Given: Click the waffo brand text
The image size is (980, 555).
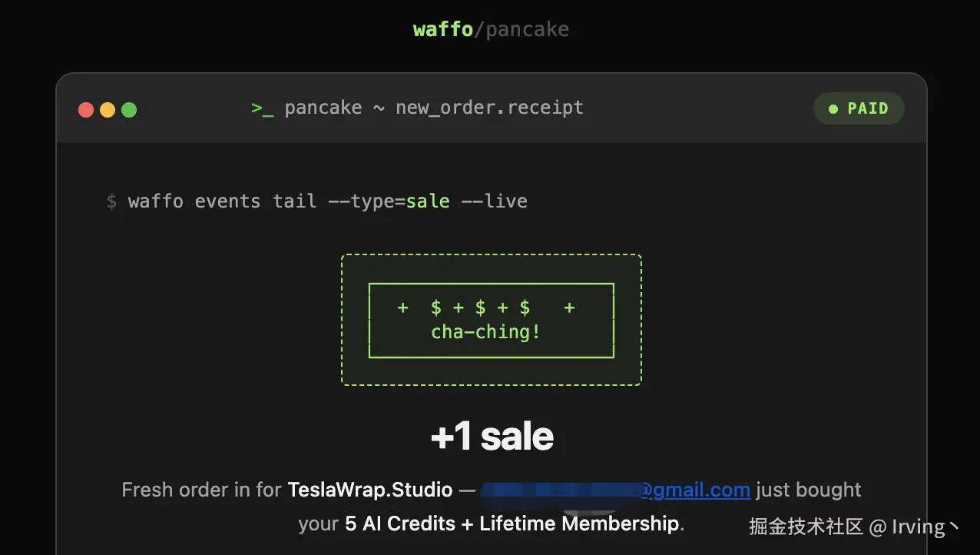Looking at the screenshot, I should pos(443,30).
